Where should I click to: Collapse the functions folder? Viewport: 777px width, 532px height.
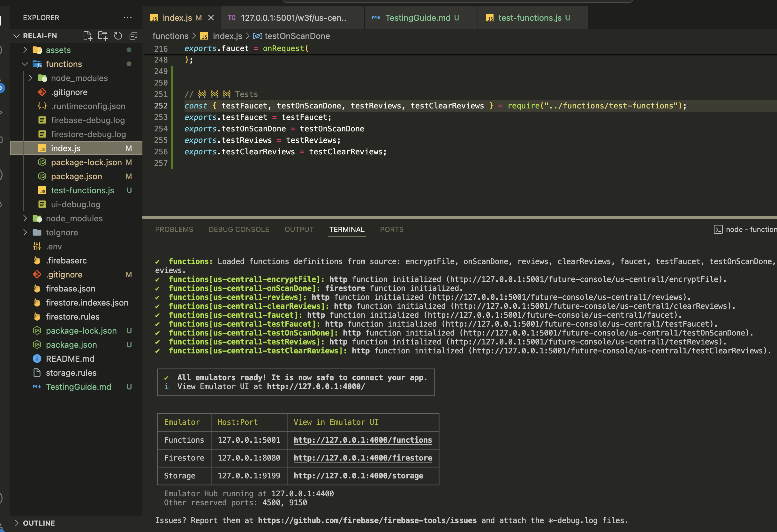click(25, 64)
